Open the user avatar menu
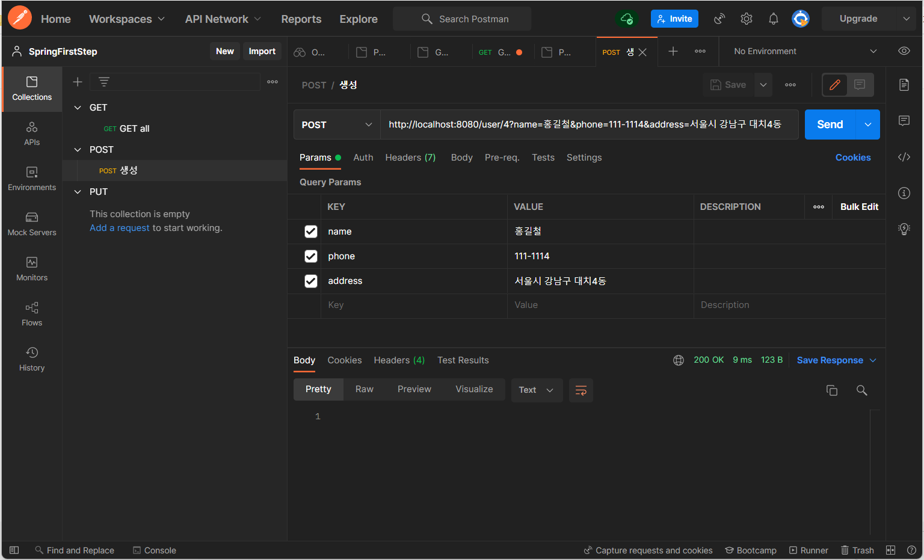This screenshot has width=924, height=560. tap(801, 19)
